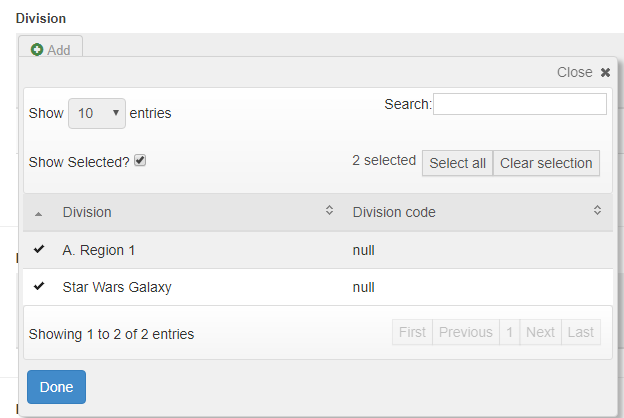Open the entries count dropdown

pyautogui.click(x=96, y=114)
